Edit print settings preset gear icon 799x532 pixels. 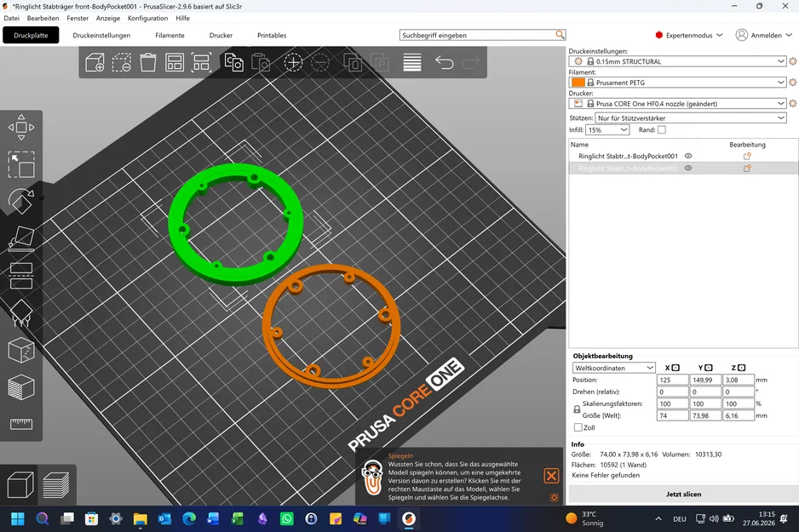point(793,61)
